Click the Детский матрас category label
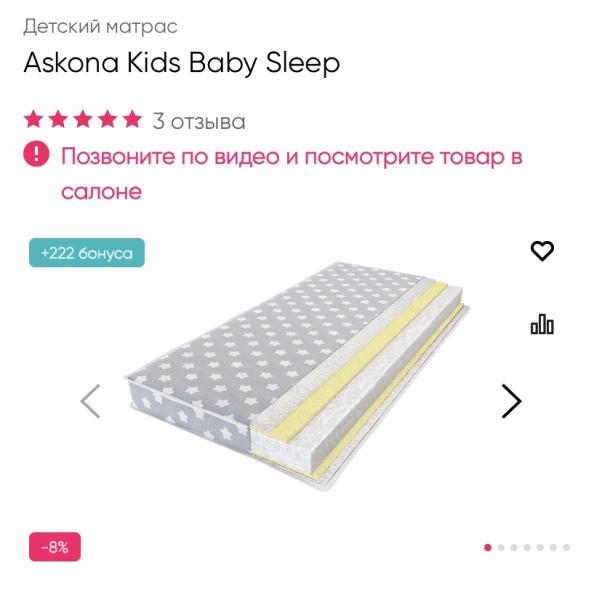The image size is (601, 600). coord(100,27)
